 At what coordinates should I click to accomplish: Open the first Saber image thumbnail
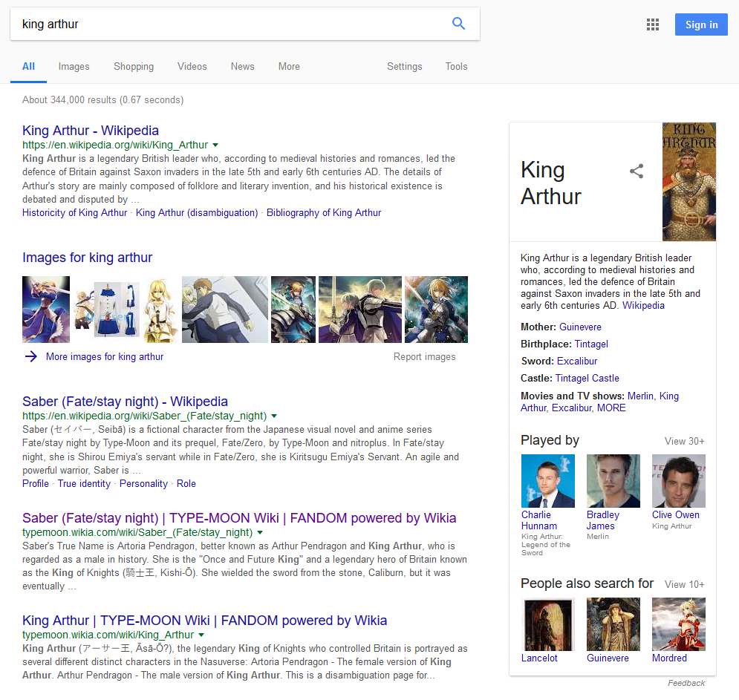click(46, 310)
